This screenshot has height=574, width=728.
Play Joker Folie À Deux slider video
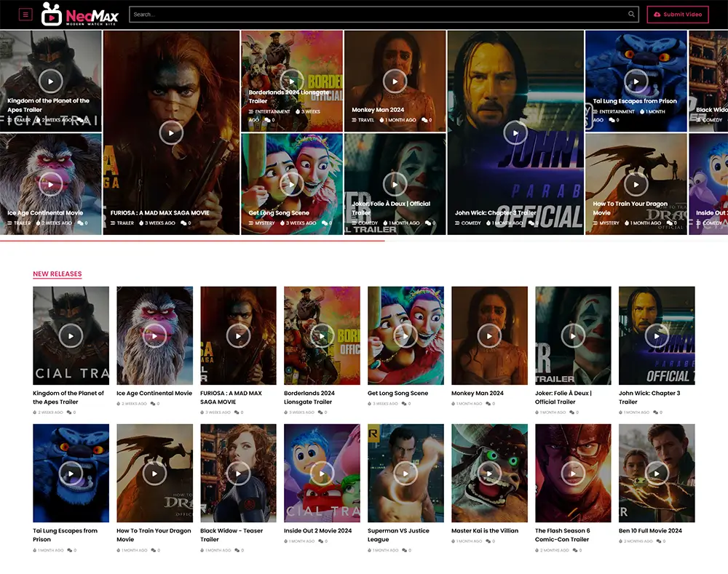(x=395, y=184)
